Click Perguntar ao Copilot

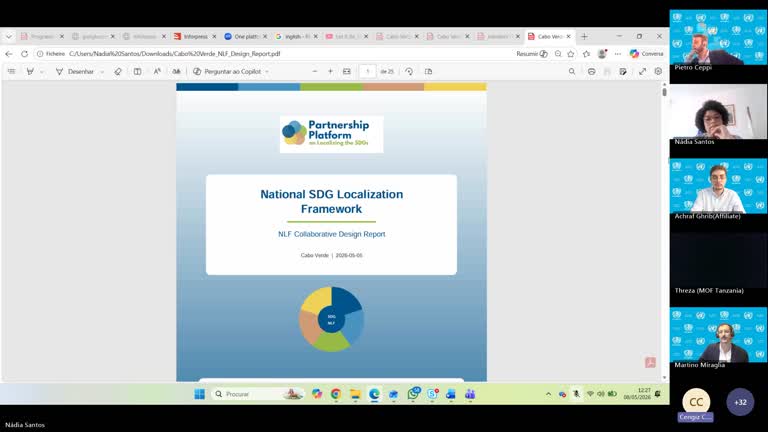tap(227, 72)
